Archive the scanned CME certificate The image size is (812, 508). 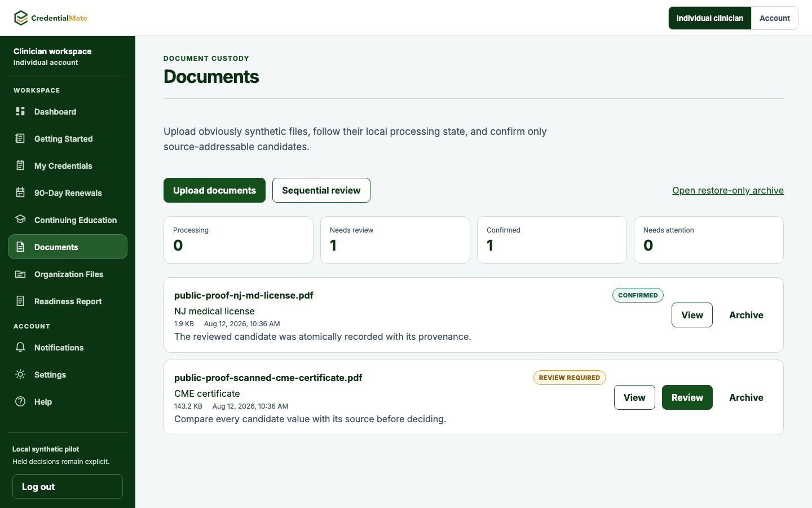746,397
